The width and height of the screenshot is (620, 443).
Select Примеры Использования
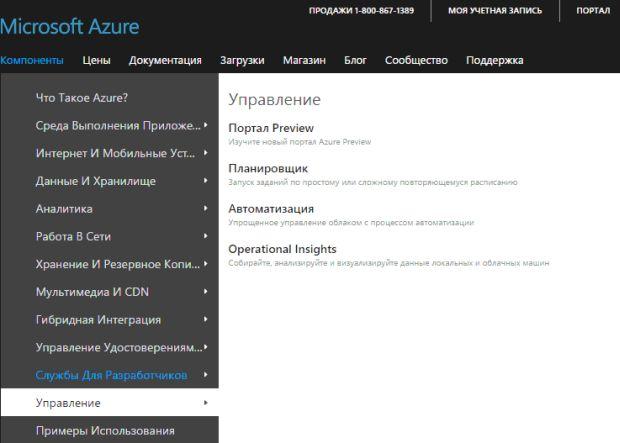click(x=105, y=430)
